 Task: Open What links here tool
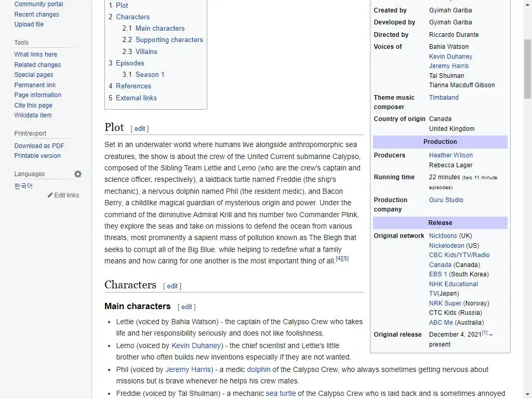tap(36, 54)
